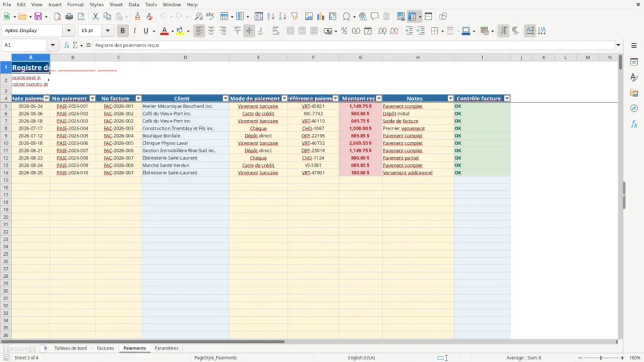The height and width of the screenshot is (362, 644).
Task: Export as PDF from the toolbar
Action: (x=57, y=16)
